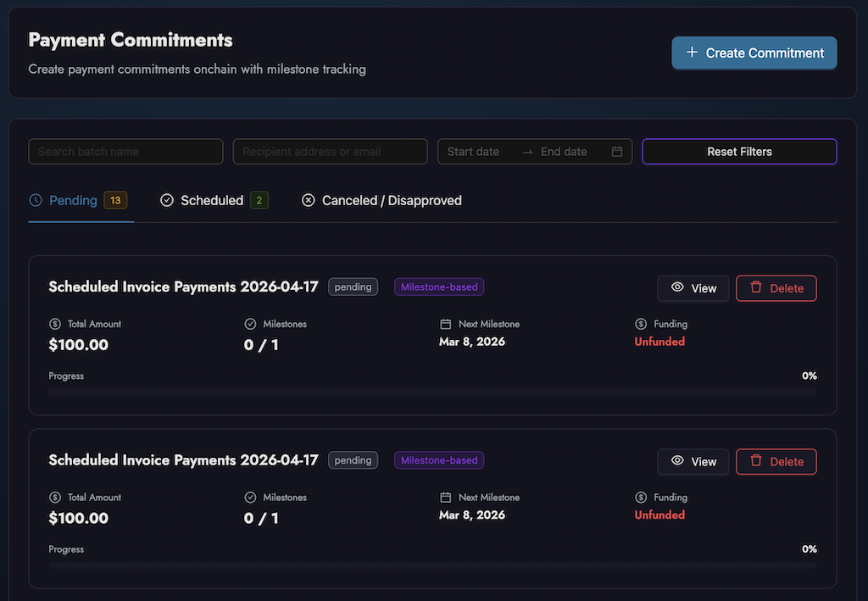This screenshot has width=868, height=601.
Task: Click the Next Milestone calendar icon in first card
Action: click(x=446, y=324)
